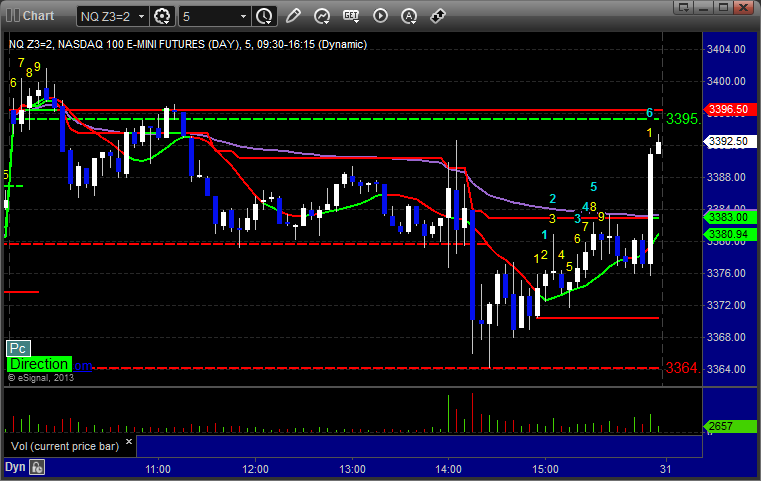
Task: Click the bar replay play icon
Action: click(x=380, y=16)
